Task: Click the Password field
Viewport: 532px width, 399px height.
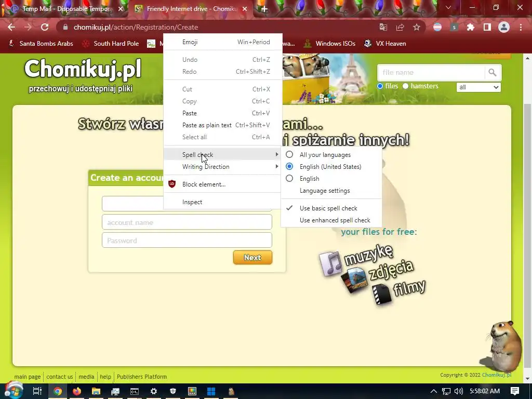Action: point(187,241)
